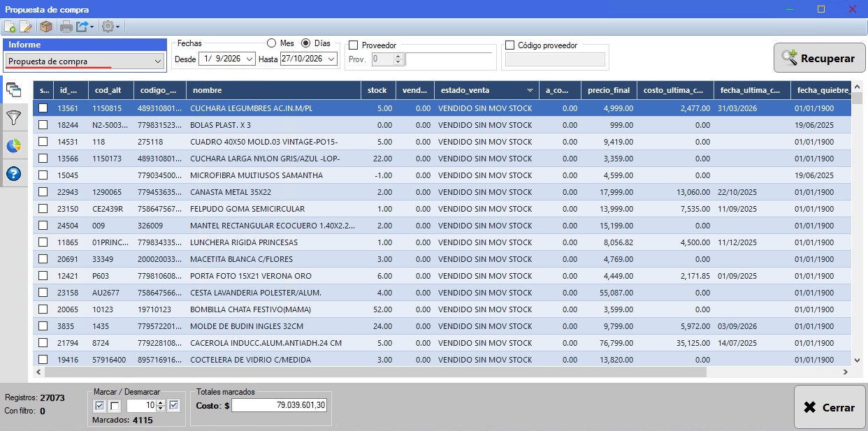Check the row for MICROFIBRA MULTIUSOS SAMANTHA
868x431 pixels.
click(x=43, y=175)
